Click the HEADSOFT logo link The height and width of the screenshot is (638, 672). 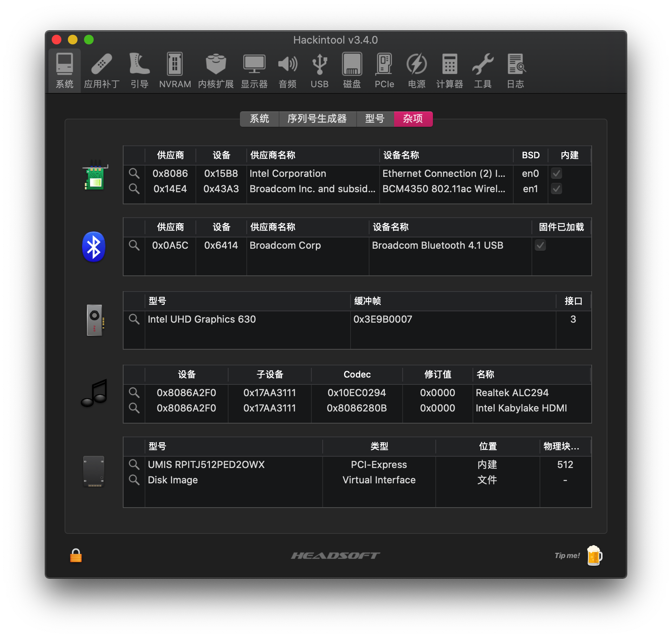(336, 556)
